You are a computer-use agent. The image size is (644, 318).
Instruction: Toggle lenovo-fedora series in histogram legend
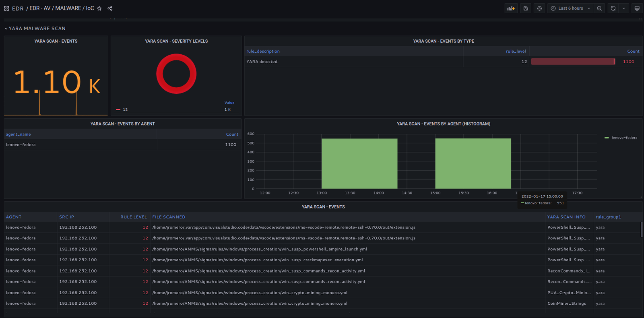tap(624, 138)
